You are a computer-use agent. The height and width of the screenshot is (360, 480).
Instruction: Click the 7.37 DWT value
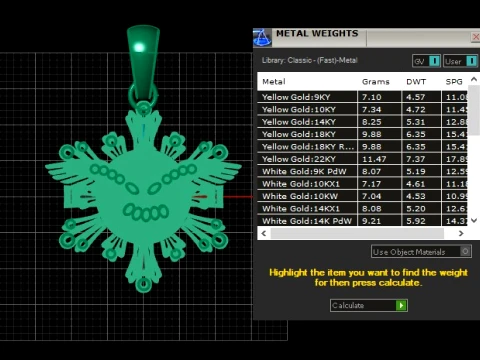[416, 159]
